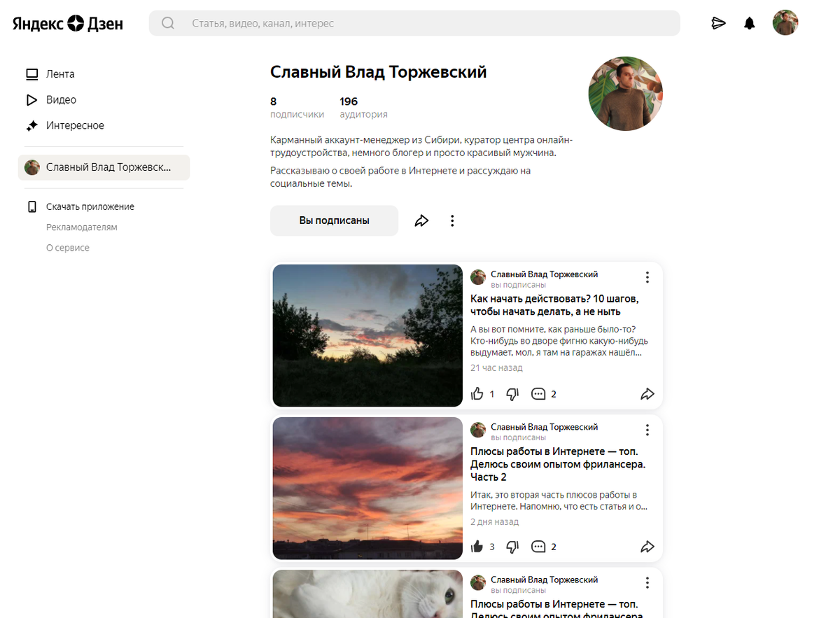The image size is (840, 618).
Task: Click the channel's large profile picture
Action: coord(625,94)
